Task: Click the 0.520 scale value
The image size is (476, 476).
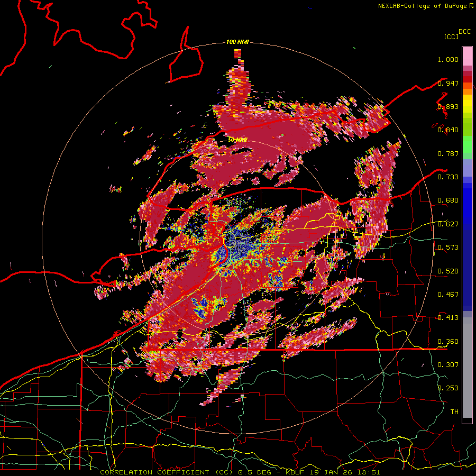Action: coord(448,271)
